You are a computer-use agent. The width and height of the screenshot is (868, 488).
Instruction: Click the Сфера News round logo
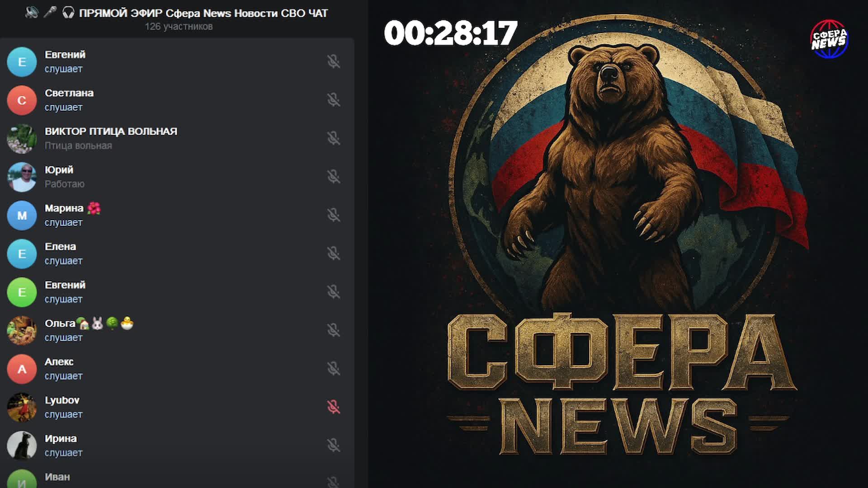click(x=829, y=39)
